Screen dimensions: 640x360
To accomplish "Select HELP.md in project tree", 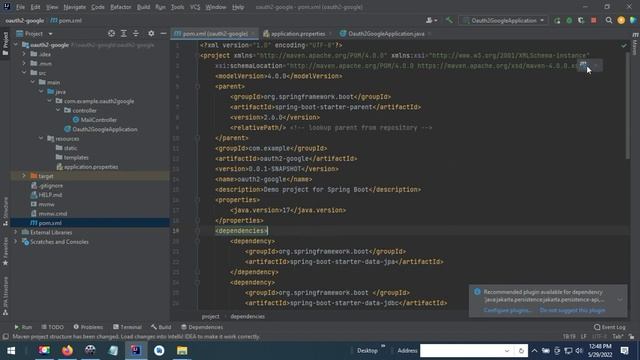I will pyautogui.click(x=50, y=195).
